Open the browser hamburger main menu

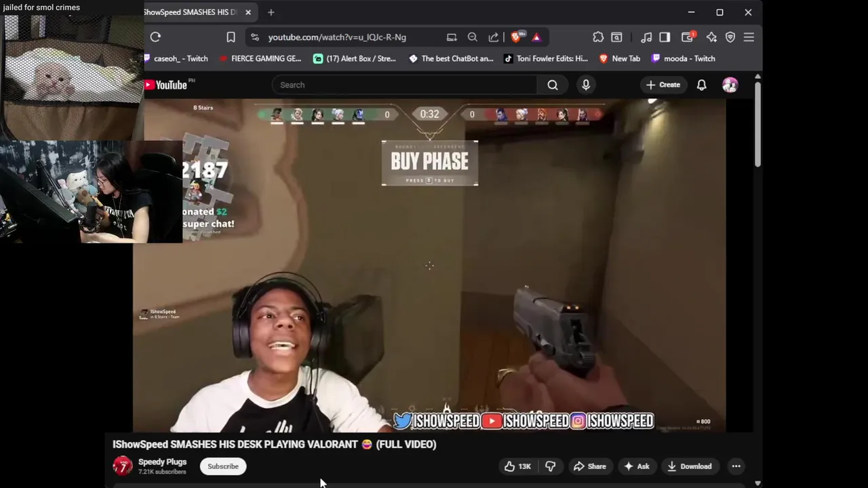(x=749, y=37)
